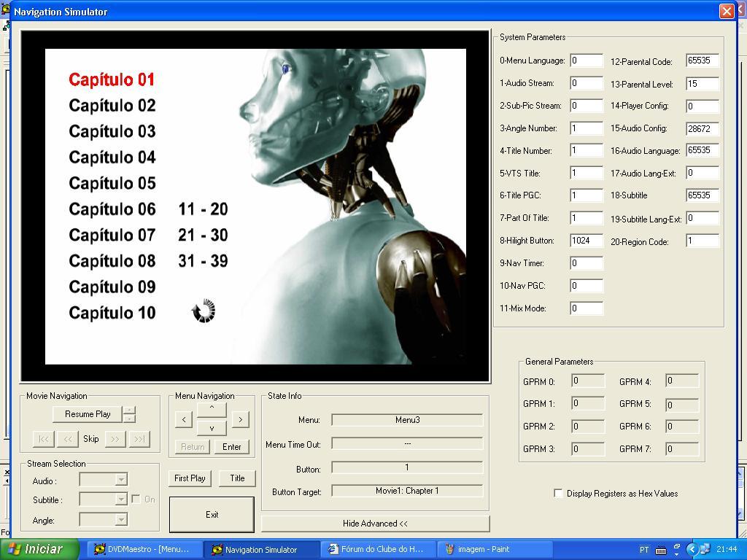
Task: Click the 1-Audio Stream value field
Action: [587, 83]
